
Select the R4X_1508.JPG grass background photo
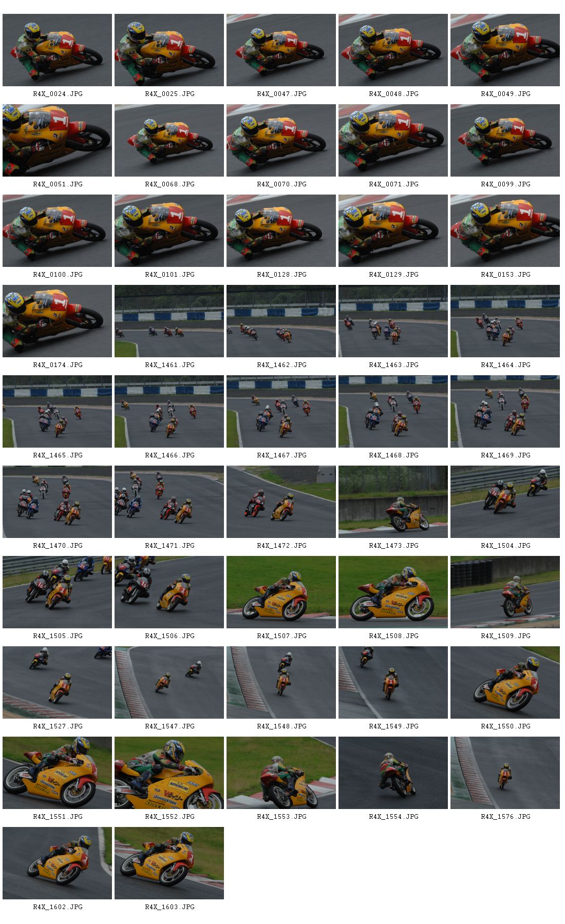(393, 592)
